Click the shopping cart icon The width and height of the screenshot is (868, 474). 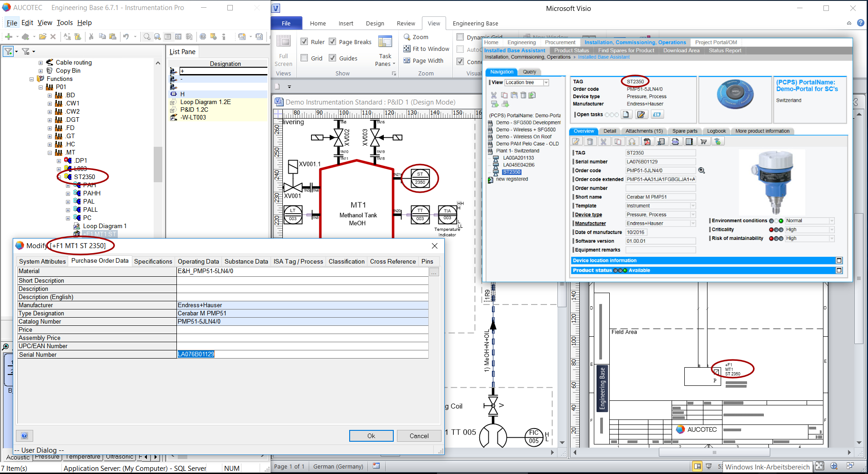tap(703, 142)
